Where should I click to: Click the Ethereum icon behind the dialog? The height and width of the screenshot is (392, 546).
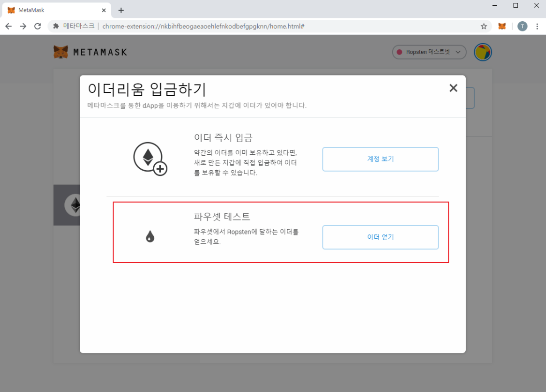coord(73,205)
